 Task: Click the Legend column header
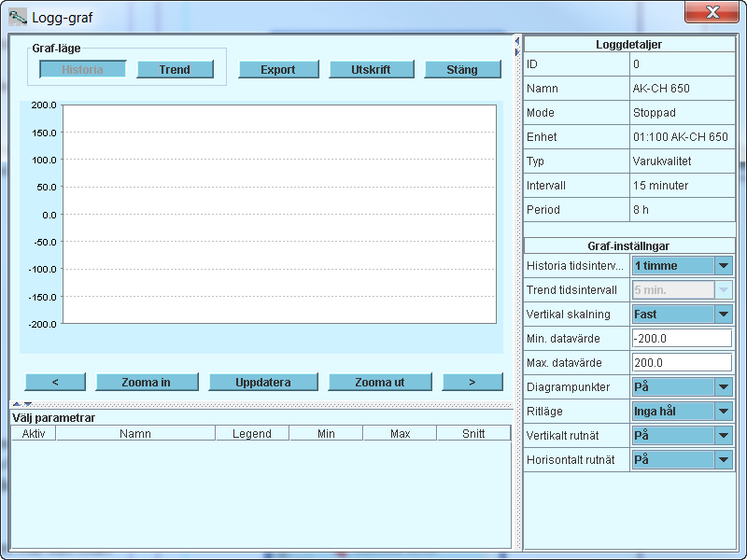pos(252,433)
